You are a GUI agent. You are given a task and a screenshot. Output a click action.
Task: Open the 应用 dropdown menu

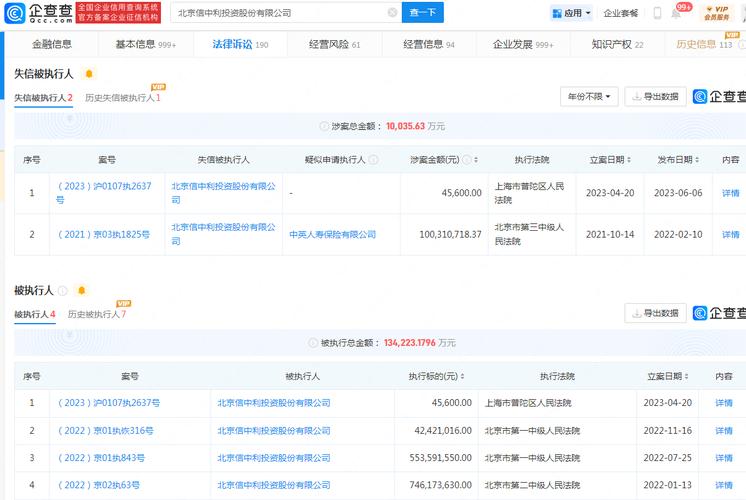571,13
